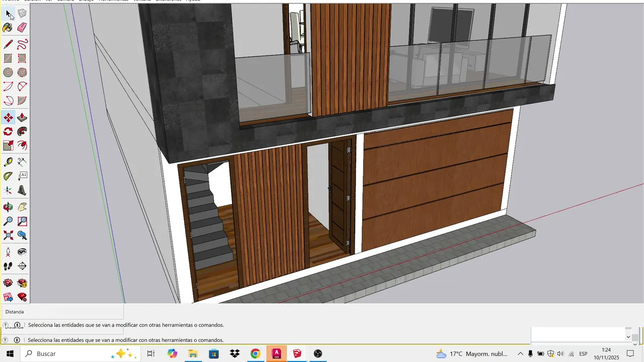Click the volume speaker tray icon
The image size is (644, 362).
[x=560, y=354]
